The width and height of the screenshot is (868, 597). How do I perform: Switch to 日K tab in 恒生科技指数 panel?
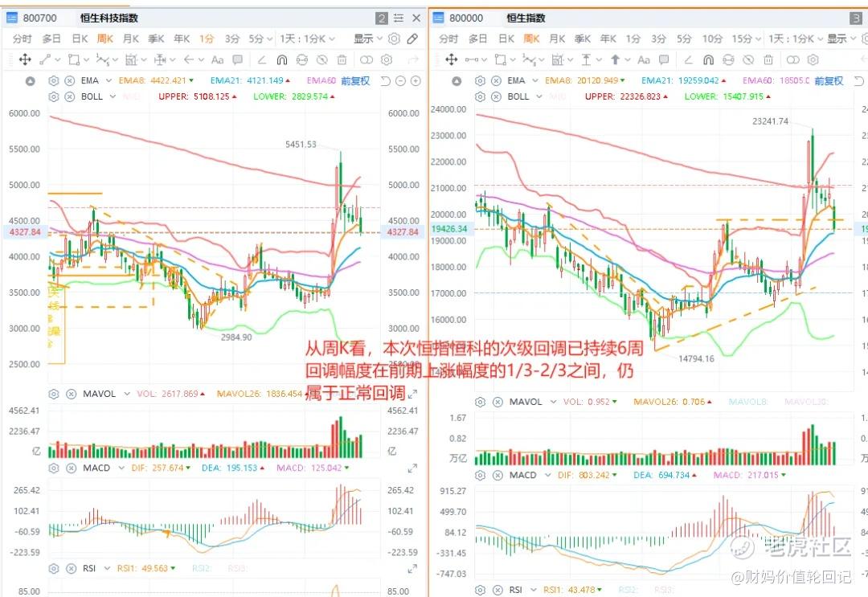[80, 39]
